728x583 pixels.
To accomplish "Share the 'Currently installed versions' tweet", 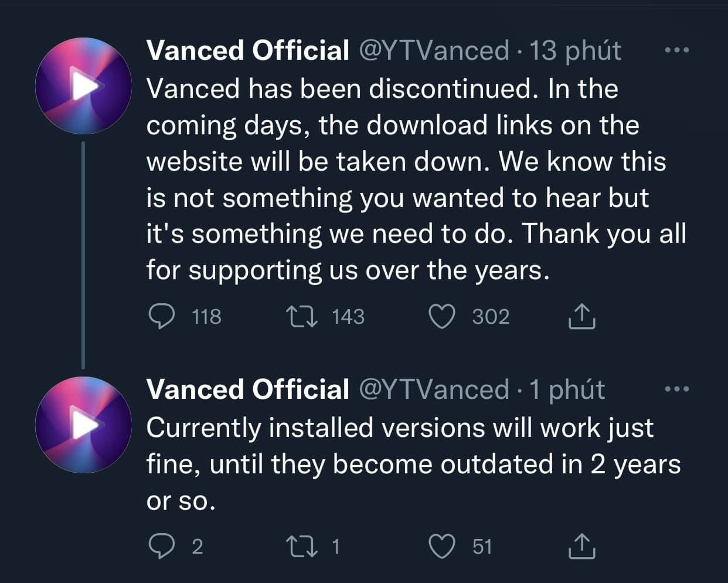I will click(x=581, y=547).
